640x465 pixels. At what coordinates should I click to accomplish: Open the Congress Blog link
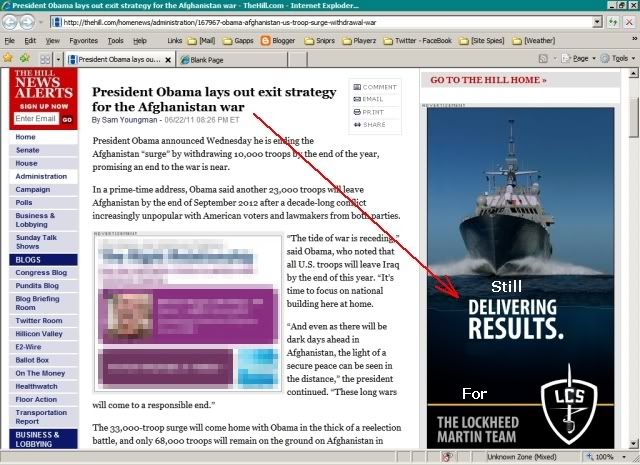tap(43, 273)
